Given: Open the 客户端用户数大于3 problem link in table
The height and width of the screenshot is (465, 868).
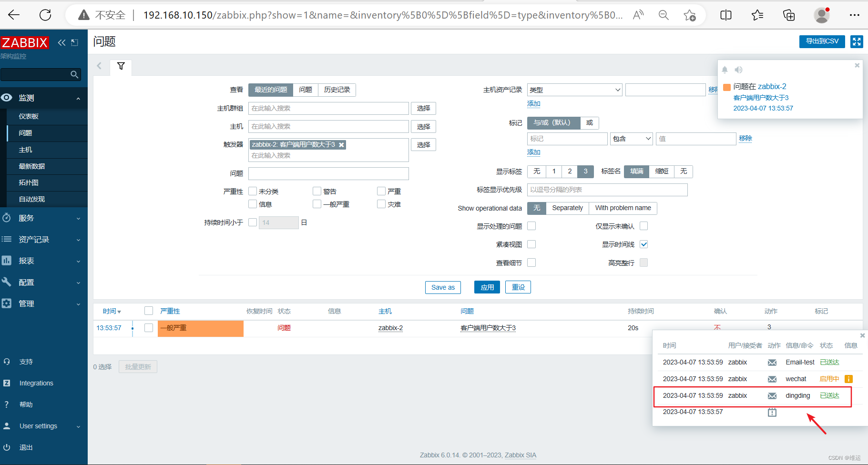Looking at the screenshot, I should pos(488,328).
